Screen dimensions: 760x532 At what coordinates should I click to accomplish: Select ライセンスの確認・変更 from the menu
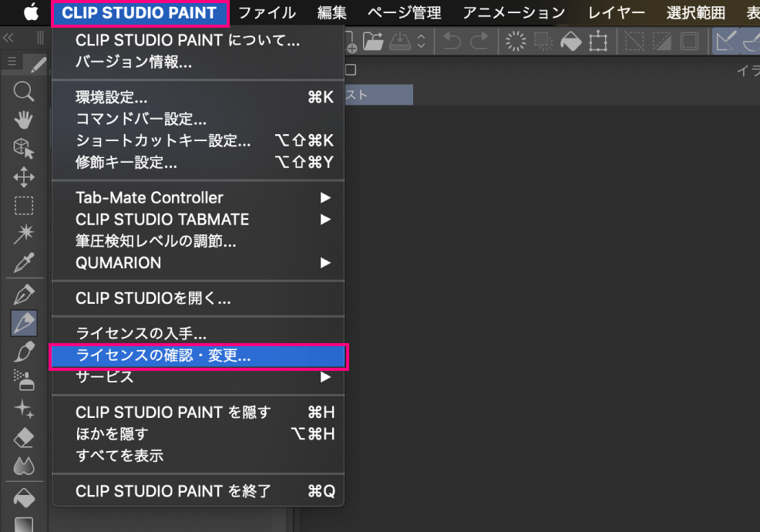[x=197, y=356]
